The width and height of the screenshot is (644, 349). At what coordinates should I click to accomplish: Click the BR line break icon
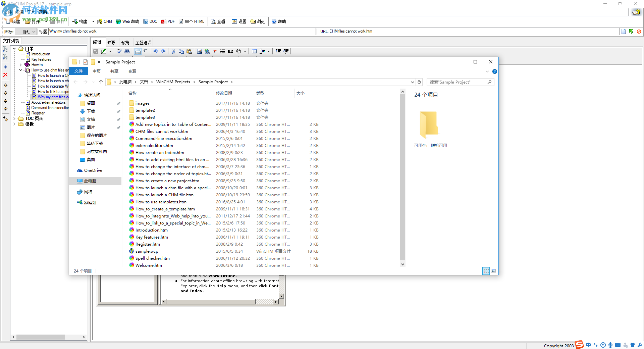230,51
